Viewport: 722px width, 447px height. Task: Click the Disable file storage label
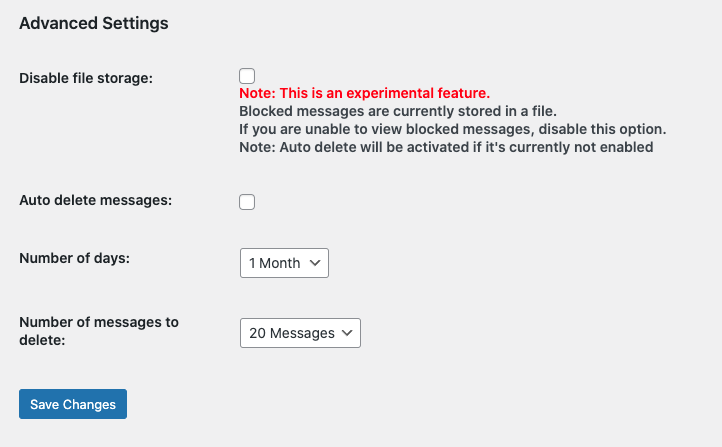coord(86,78)
